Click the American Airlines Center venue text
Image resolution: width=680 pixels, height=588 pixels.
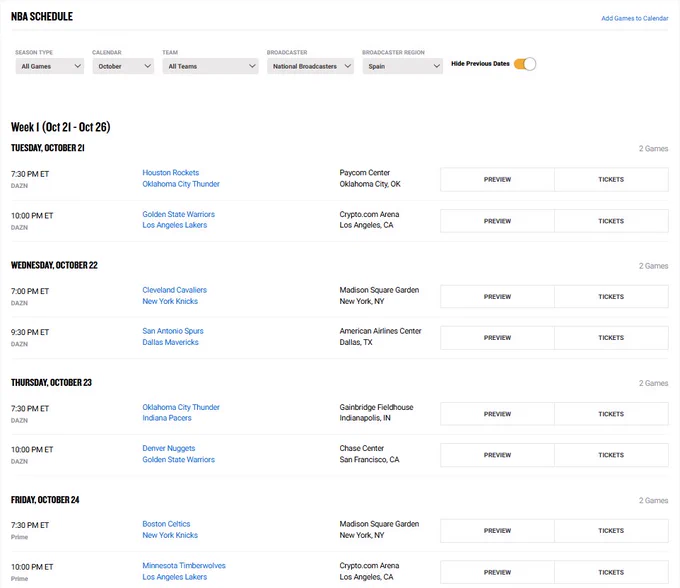click(x=380, y=331)
